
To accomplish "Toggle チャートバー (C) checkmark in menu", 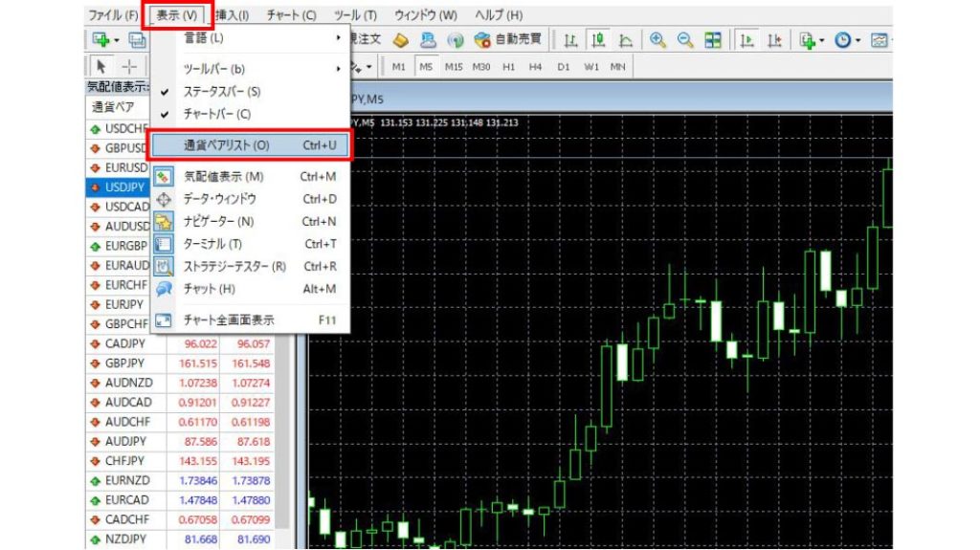I will click(216, 114).
